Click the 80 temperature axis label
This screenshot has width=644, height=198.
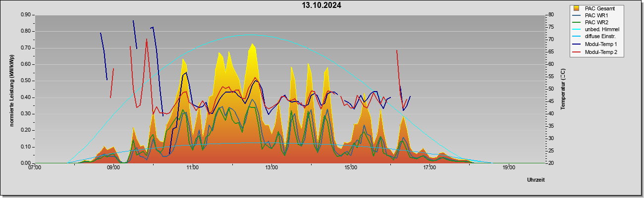[552, 15]
